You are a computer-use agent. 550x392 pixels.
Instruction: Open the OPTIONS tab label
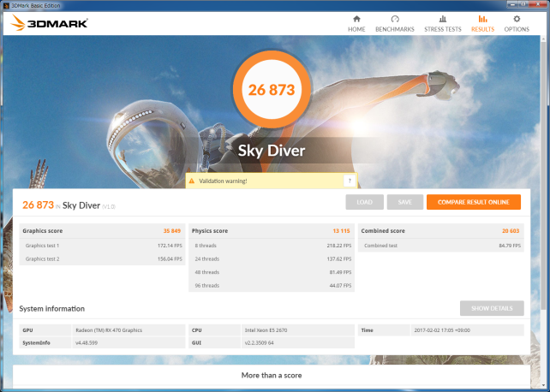pyautogui.click(x=517, y=29)
